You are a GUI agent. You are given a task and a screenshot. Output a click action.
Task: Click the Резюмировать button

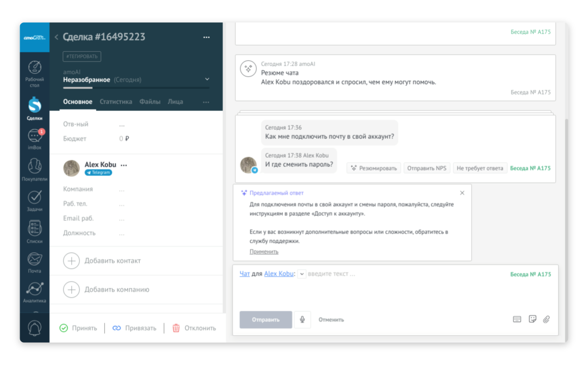[373, 168]
